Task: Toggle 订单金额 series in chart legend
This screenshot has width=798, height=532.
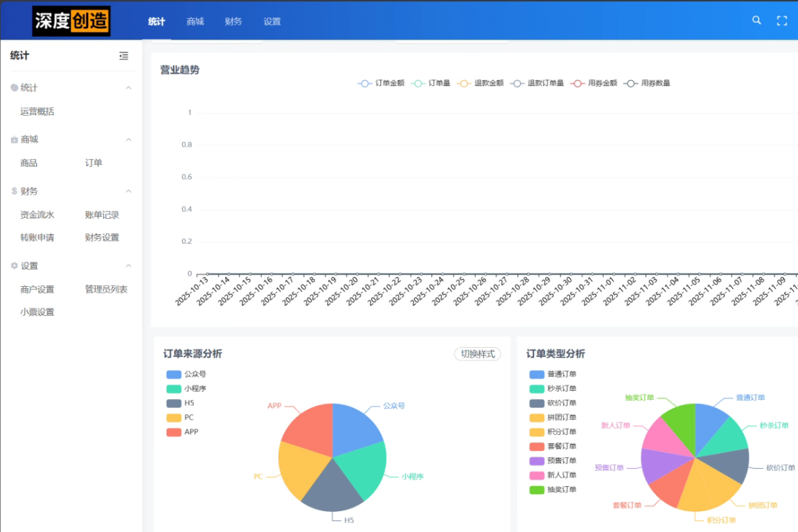Action: [364, 83]
